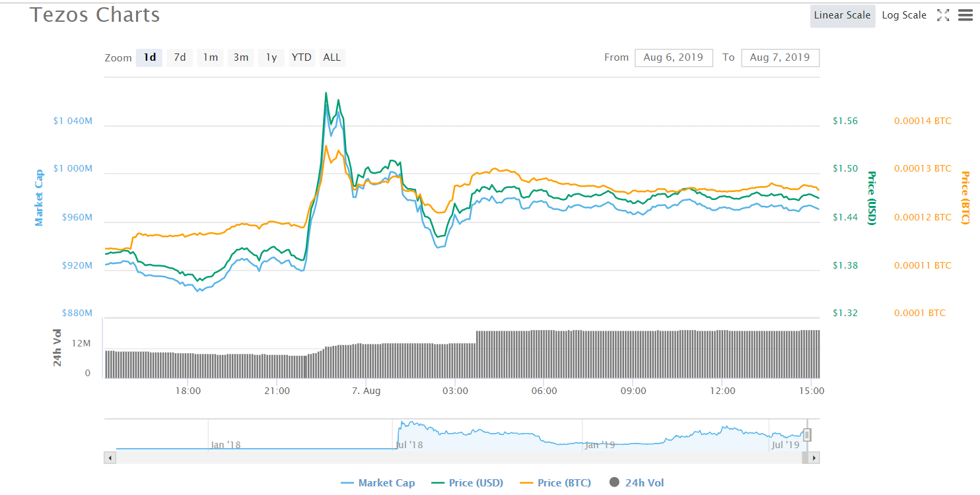Set zoom to 7d
Image resolution: width=980 pixels, height=495 pixels.
(x=180, y=57)
